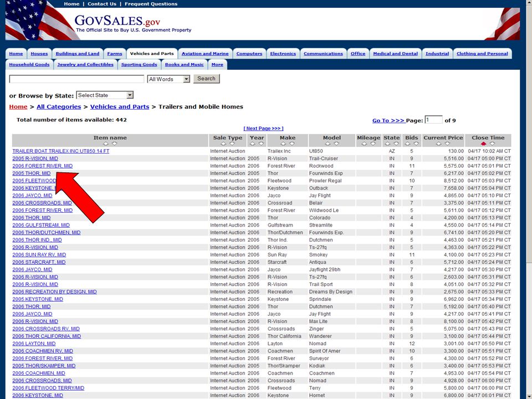Sort Item name descending with down arrow
The width and height of the screenshot is (532, 399).
[115, 144]
